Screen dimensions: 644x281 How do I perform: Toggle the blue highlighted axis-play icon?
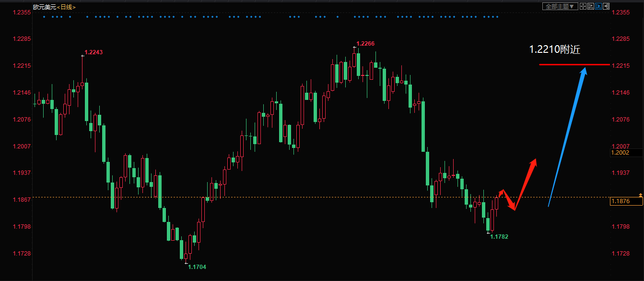click(x=598, y=6)
